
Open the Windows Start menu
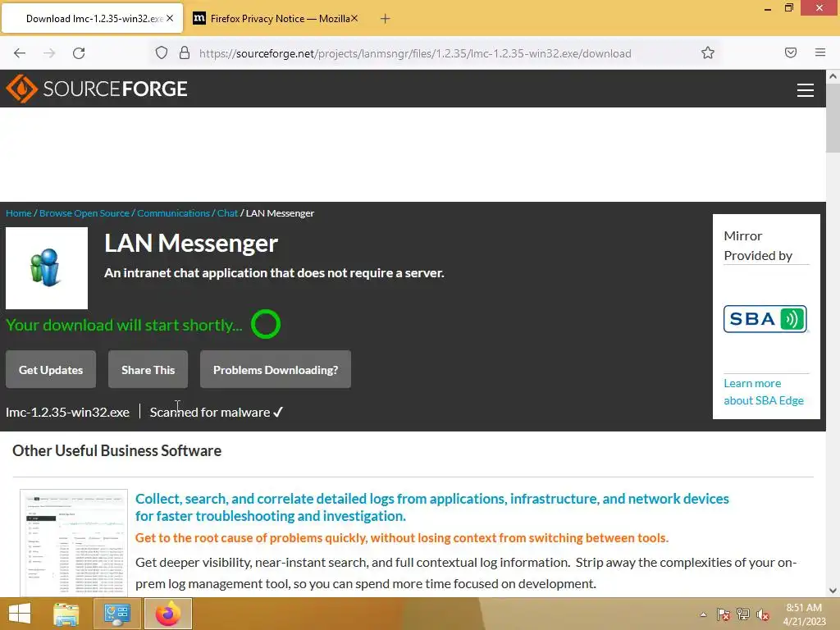tap(20, 614)
